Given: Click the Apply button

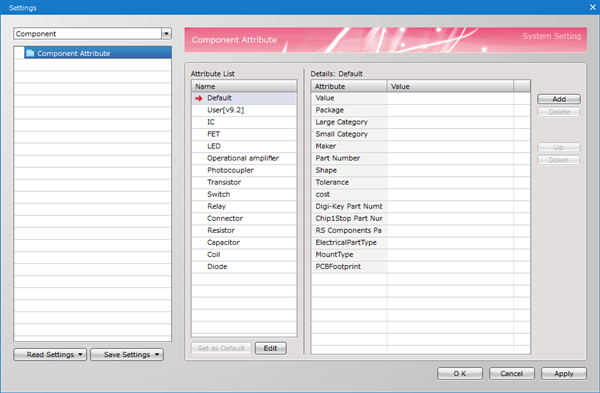Looking at the screenshot, I should pyautogui.click(x=564, y=373).
